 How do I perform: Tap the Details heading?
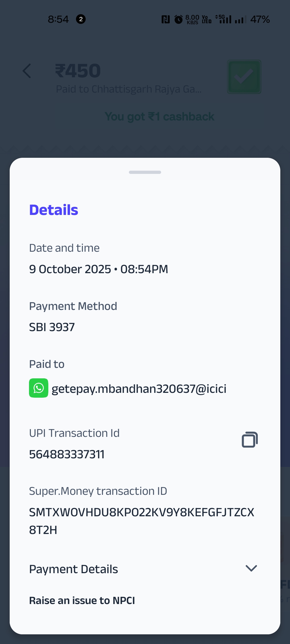pyautogui.click(x=53, y=210)
